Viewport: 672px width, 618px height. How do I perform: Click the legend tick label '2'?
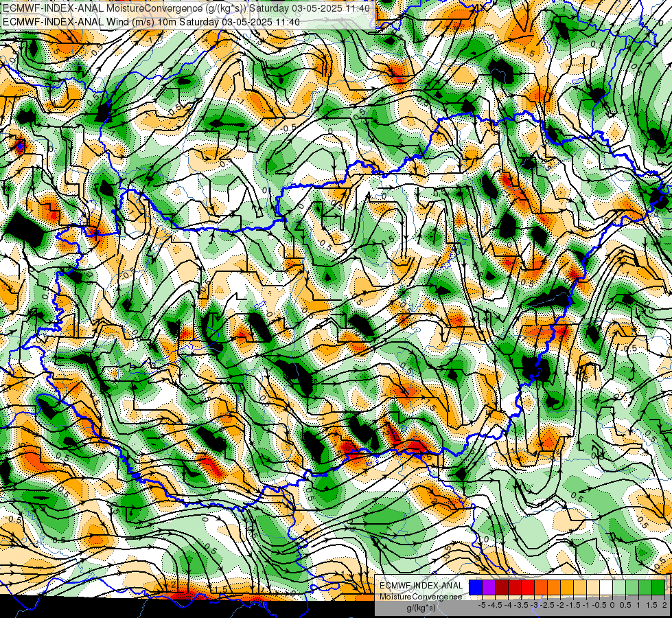[664, 605]
